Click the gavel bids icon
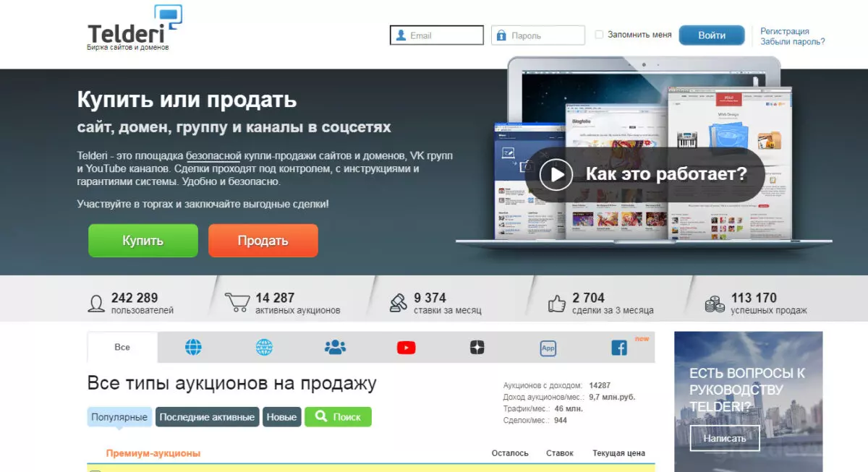The width and height of the screenshot is (868, 472). (x=399, y=303)
